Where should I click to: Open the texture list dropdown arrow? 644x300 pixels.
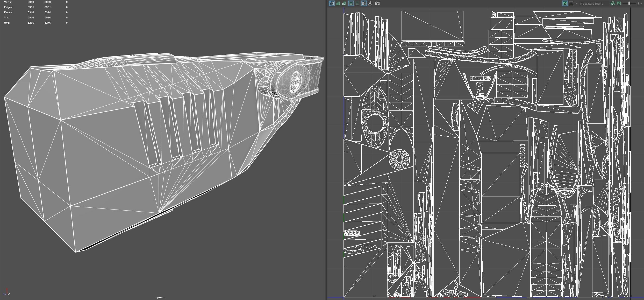[576, 3]
